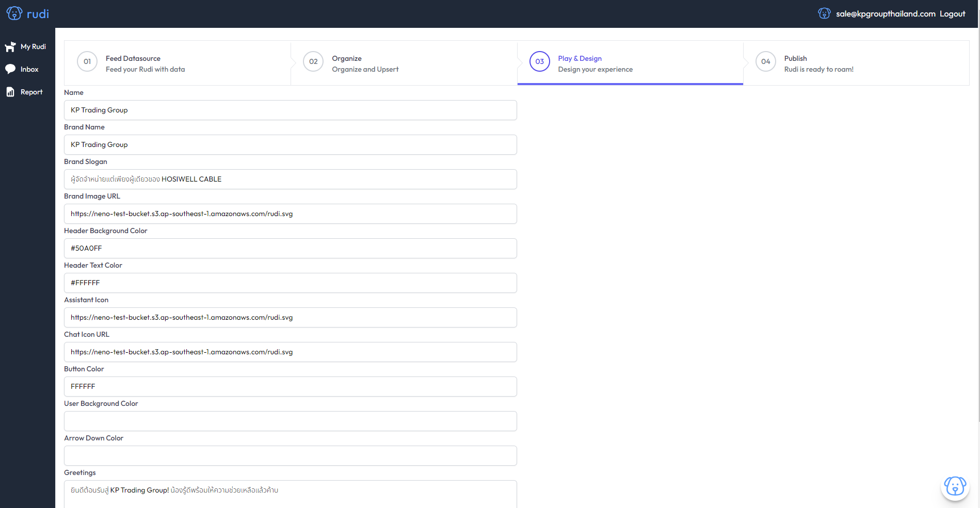Image resolution: width=980 pixels, height=508 pixels.
Task: Open the Report chart icon
Action: (x=10, y=92)
